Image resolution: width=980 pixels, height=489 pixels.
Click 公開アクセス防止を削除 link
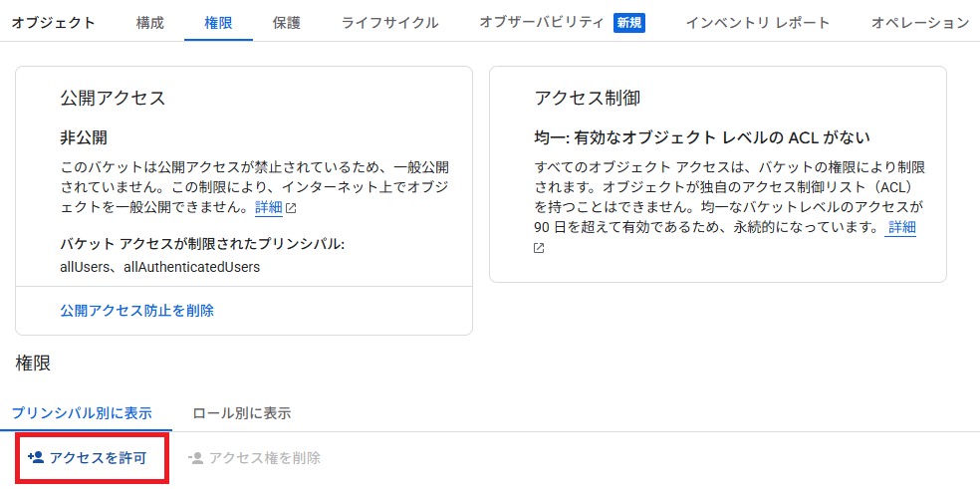point(136,310)
